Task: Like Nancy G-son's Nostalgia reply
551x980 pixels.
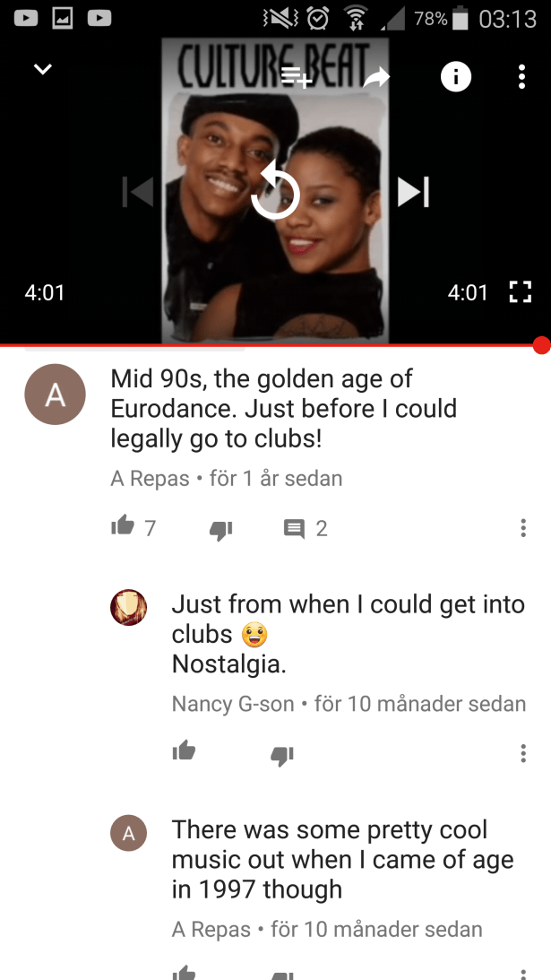Action: click(x=185, y=752)
